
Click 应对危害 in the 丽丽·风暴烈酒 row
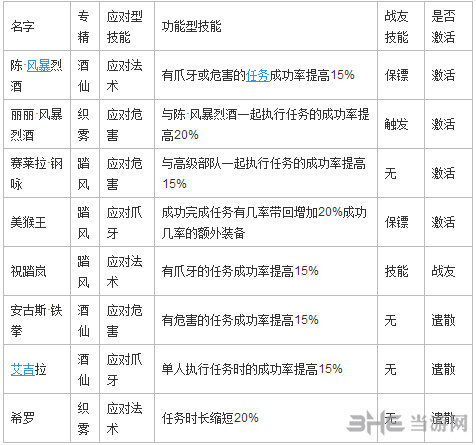125,124
